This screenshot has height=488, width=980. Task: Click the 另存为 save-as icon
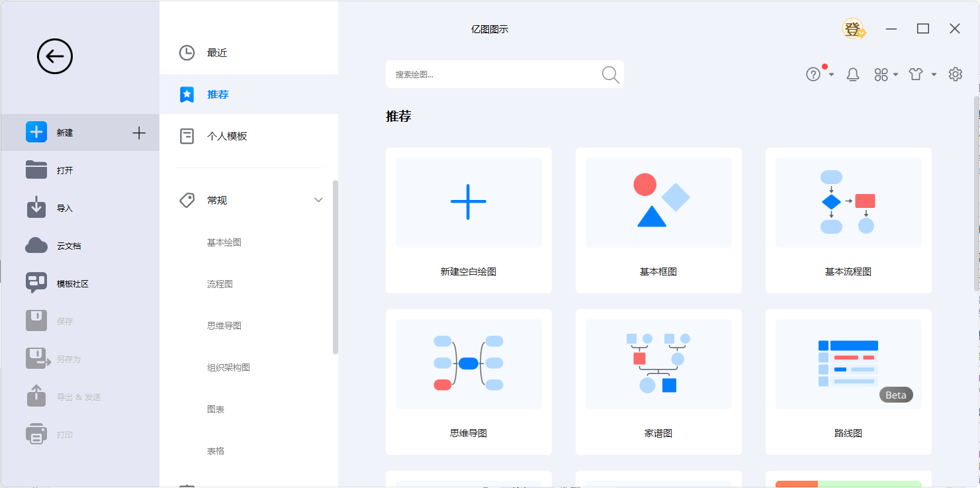pos(38,358)
